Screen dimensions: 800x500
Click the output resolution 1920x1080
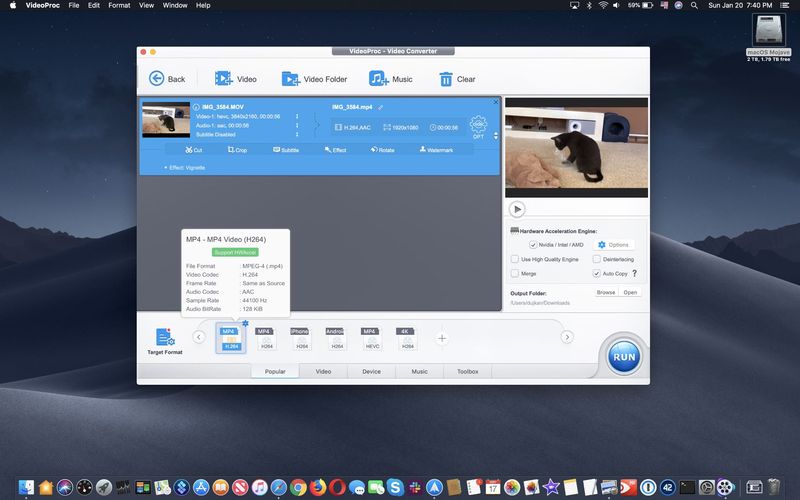tap(401, 128)
